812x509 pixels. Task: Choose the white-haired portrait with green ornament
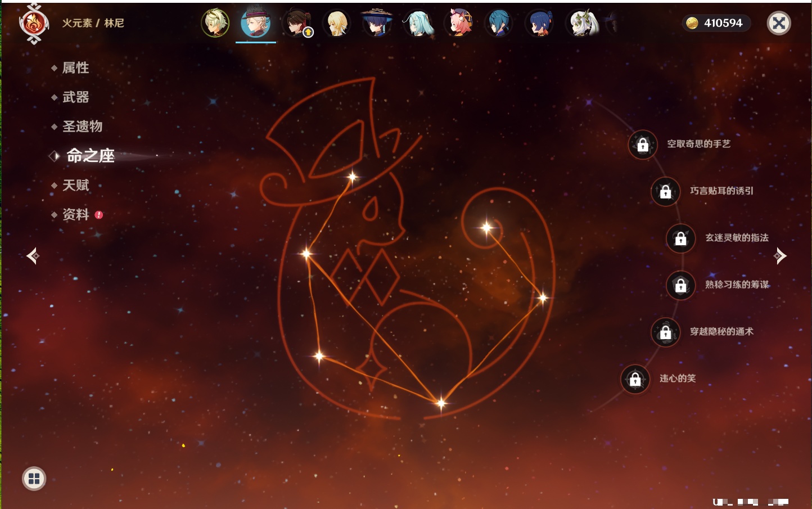point(581,23)
